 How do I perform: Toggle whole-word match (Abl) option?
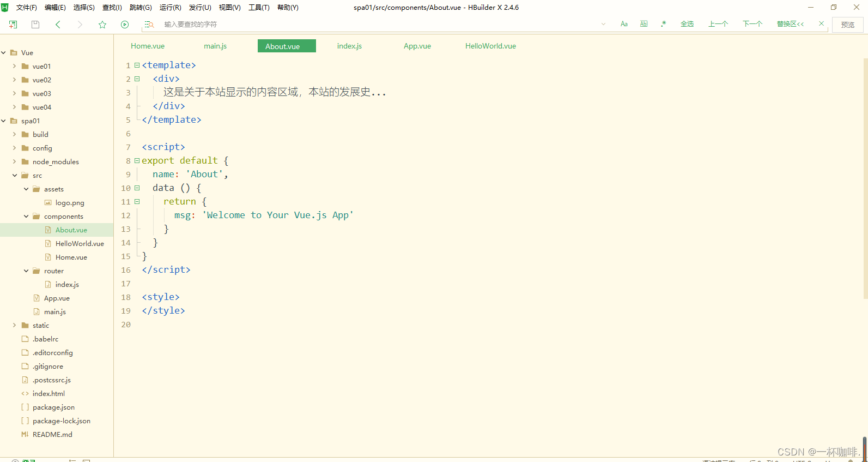(x=644, y=24)
